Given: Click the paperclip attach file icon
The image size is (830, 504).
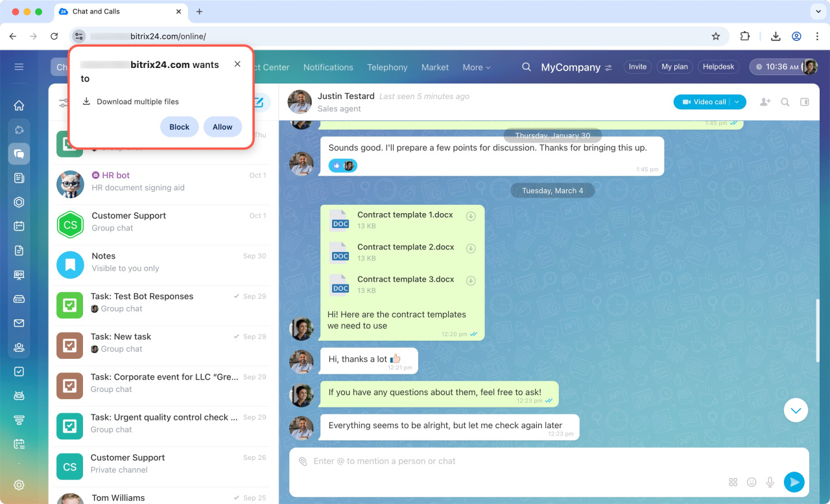Looking at the screenshot, I should click(303, 461).
